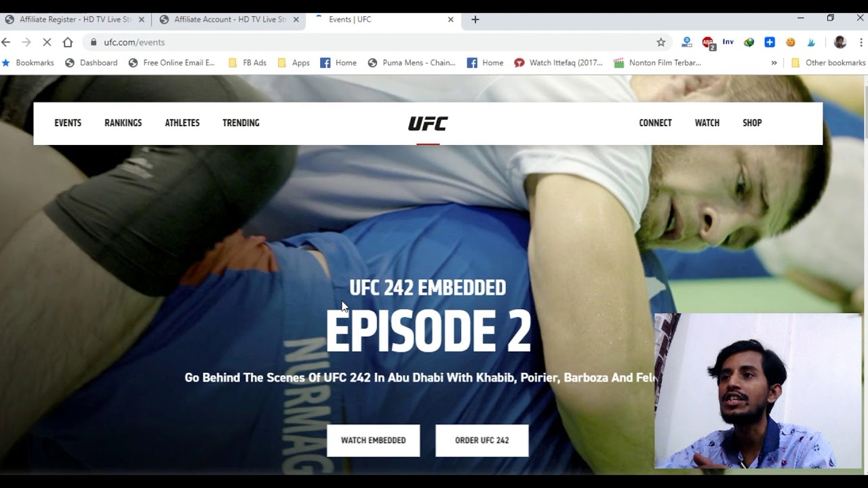Open the Watch Ittefaq (2017 bookmark

(x=558, y=62)
